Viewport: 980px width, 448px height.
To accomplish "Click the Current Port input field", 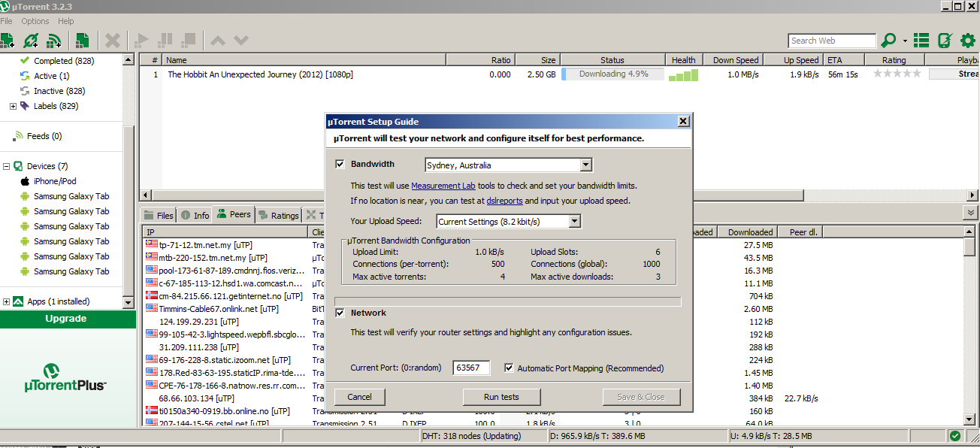I will (x=471, y=368).
